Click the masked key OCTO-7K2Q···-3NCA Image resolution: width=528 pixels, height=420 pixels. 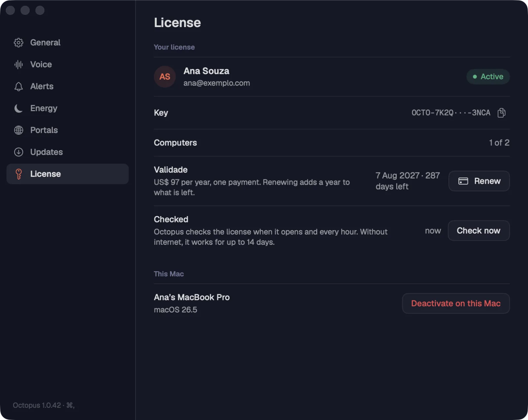coord(451,113)
